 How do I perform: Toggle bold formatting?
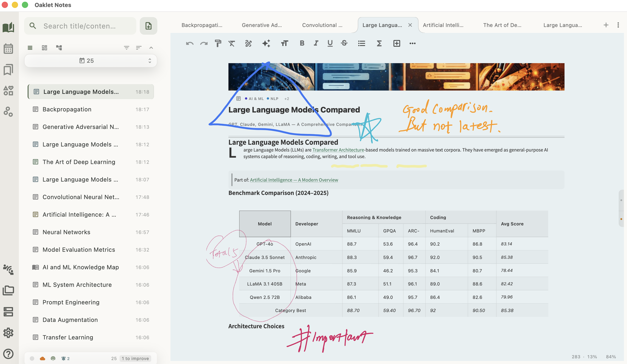click(x=302, y=43)
